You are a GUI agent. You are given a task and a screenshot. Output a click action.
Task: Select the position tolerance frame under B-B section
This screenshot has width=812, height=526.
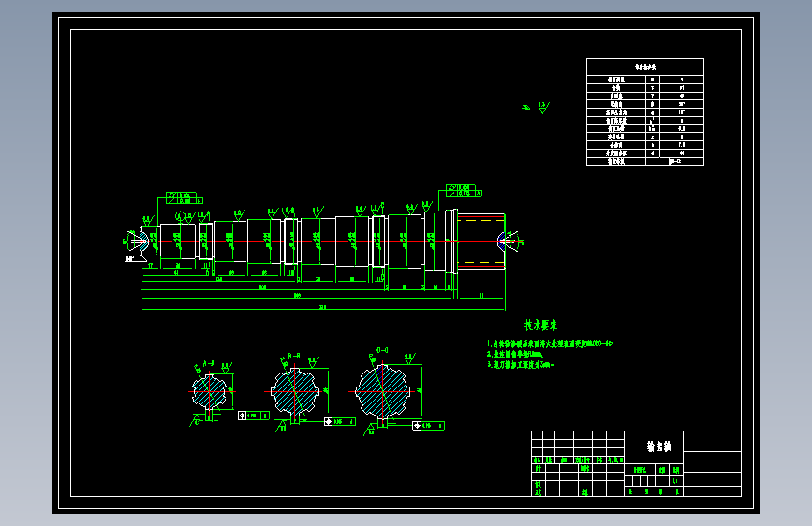click(340, 421)
